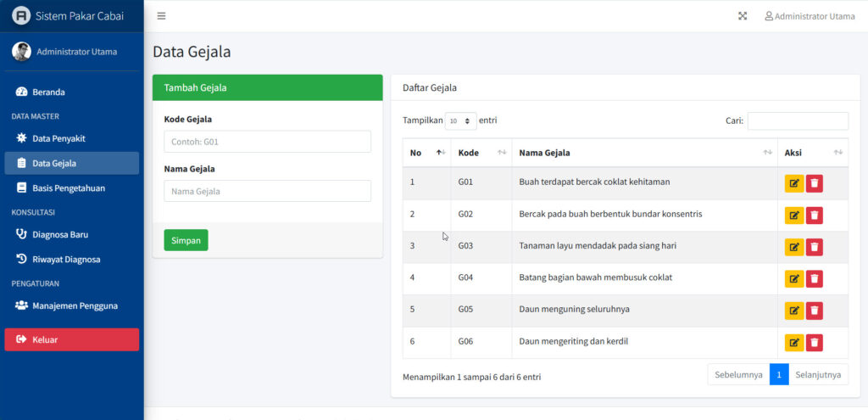868x420 pixels.
Task: Click the Sistem Pakar Cabai logo icon
Action: [x=21, y=16]
